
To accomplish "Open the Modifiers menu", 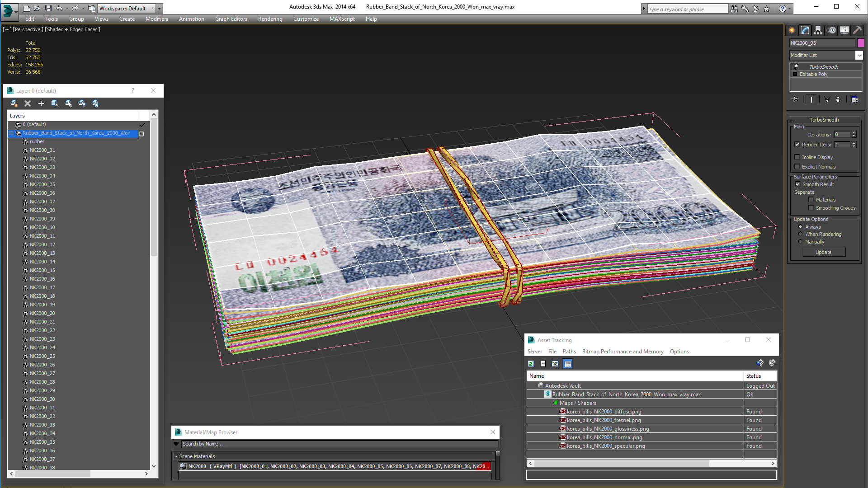I will tap(157, 19).
